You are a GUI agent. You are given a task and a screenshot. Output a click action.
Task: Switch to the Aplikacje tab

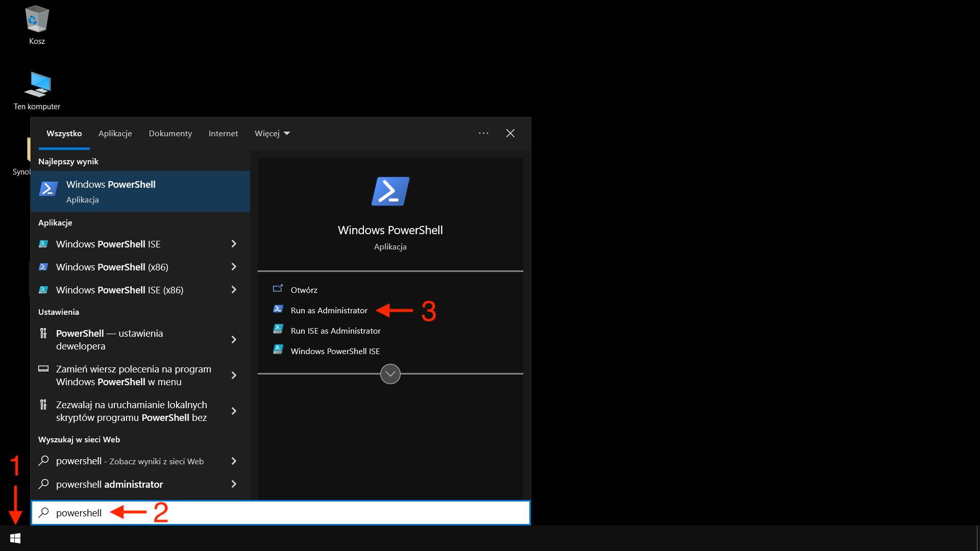(115, 133)
